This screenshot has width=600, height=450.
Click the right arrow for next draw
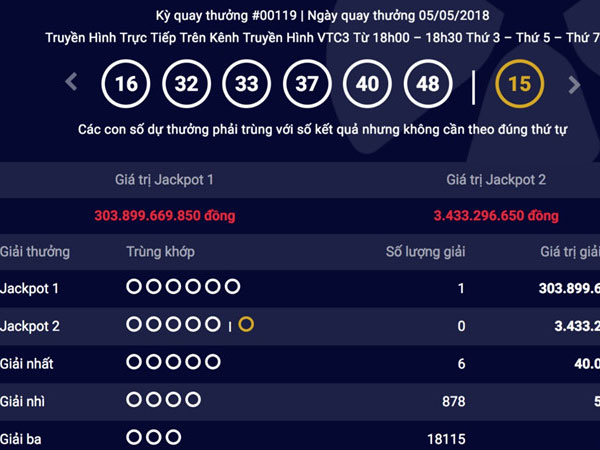pyautogui.click(x=574, y=84)
